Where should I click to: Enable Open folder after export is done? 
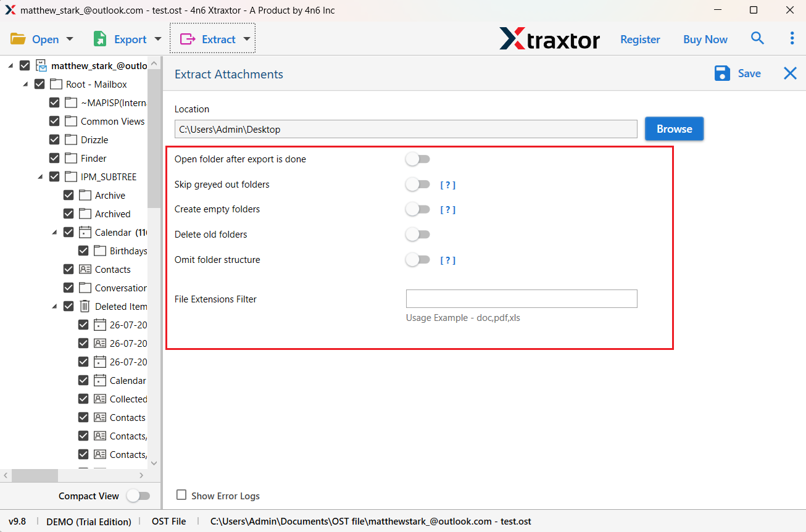coord(417,159)
